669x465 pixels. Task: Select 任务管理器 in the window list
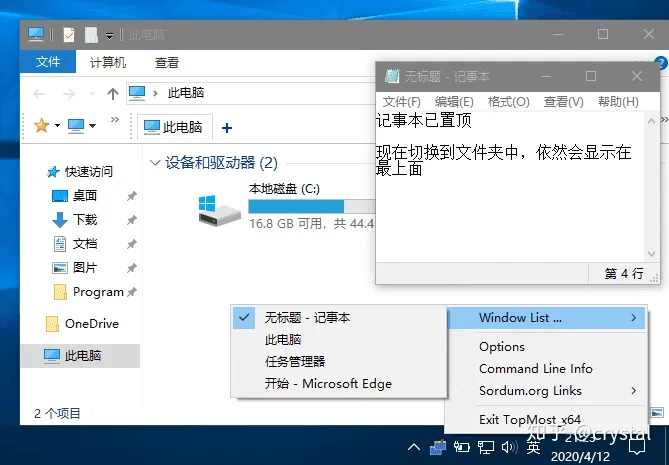coord(339,361)
